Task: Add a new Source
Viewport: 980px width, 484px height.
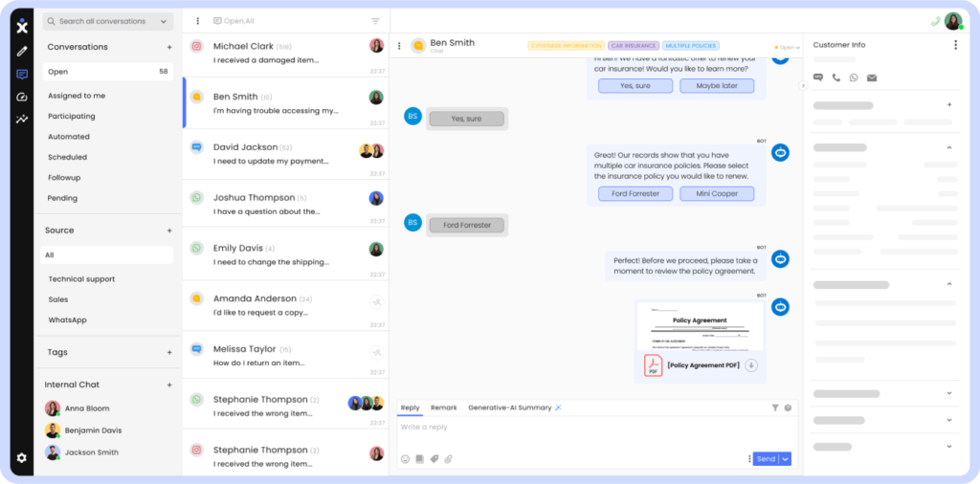Action: pos(169,231)
